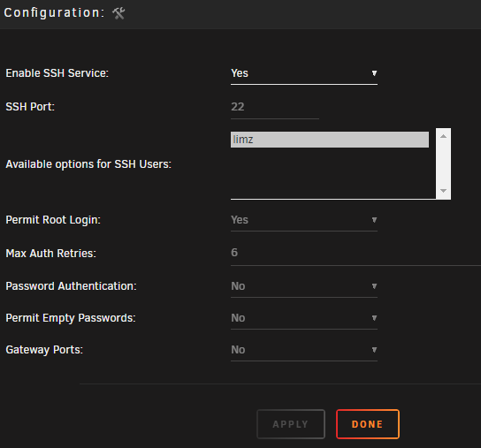Screen dimensions: 481x448
Task: Open the Enable SSH Service dropdown
Action: tap(304, 73)
